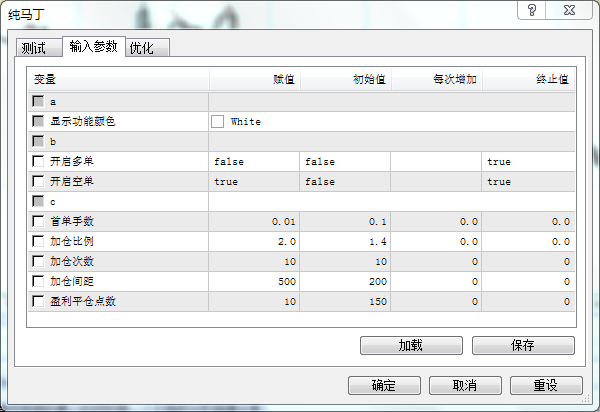Click the White color name text
Viewport: 600px width, 412px height.
coord(246,122)
